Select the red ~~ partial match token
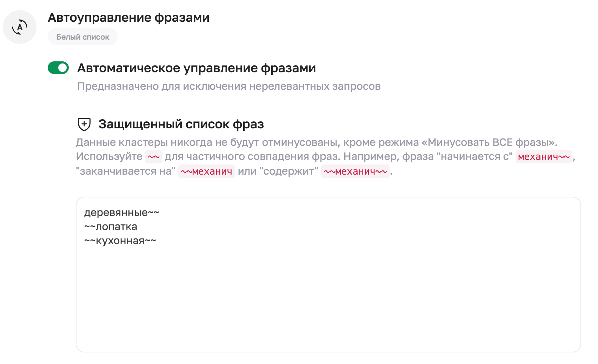598x364 pixels. point(153,157)
